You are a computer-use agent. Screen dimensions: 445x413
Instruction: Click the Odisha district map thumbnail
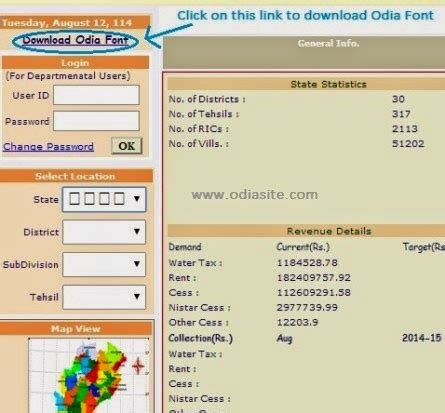89,376
